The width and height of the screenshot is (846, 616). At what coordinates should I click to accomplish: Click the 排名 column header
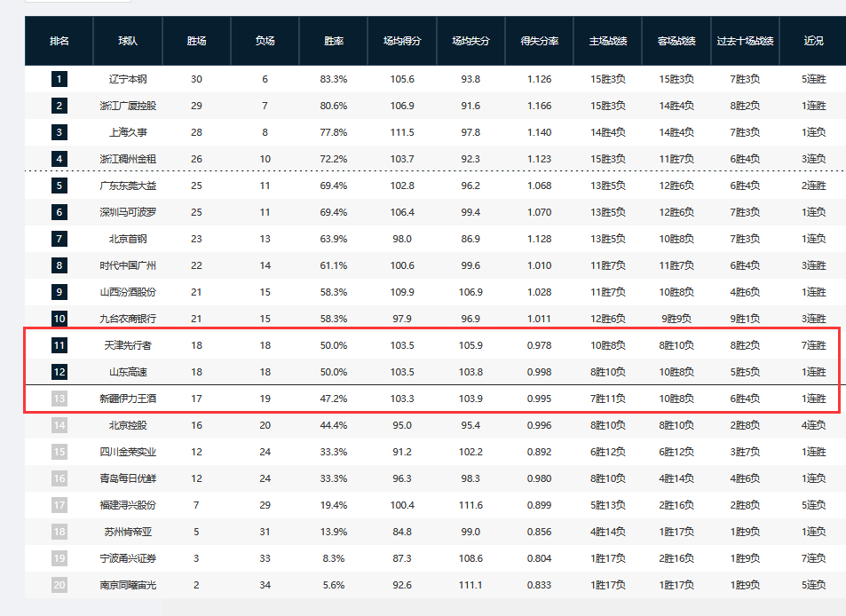pos(59,41)
